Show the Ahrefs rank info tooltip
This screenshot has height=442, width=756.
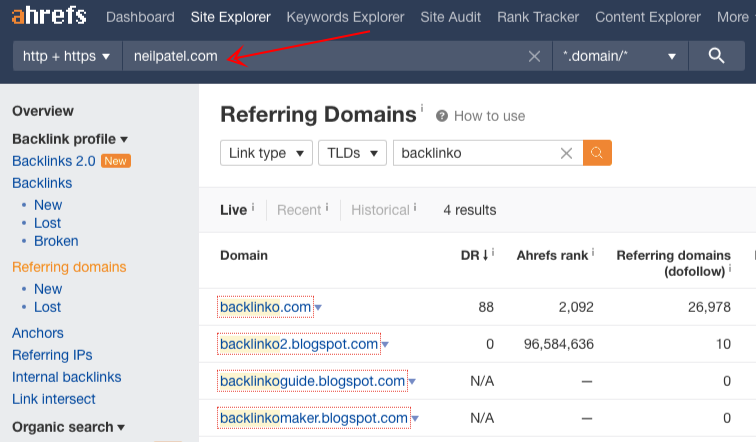593,252
